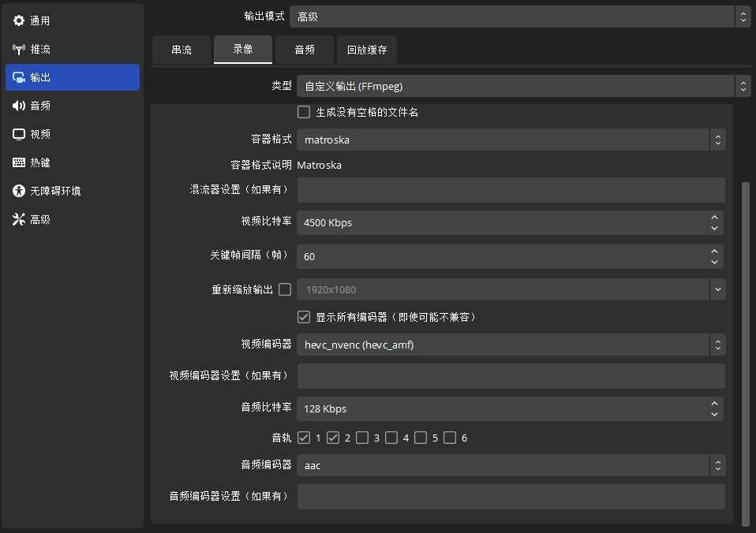Switch to the 录像 tab
This screenshot has width=756, height=533.
point(243,49)
